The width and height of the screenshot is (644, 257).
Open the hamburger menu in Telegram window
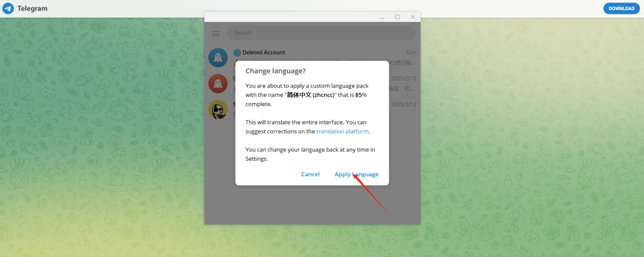[216, 33]
